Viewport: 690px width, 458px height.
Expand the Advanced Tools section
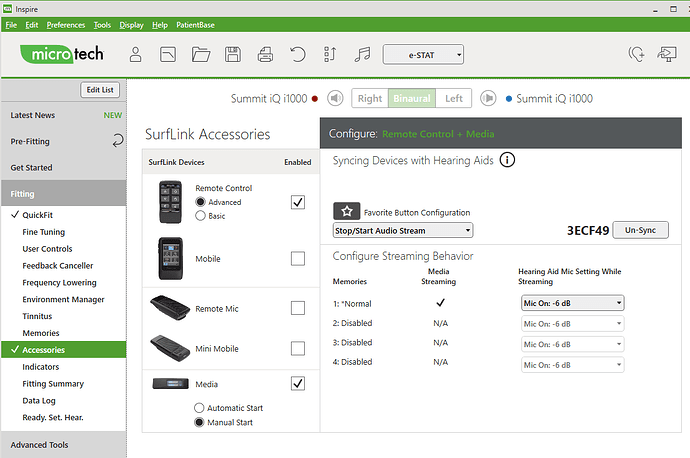[x=63, y=445]
